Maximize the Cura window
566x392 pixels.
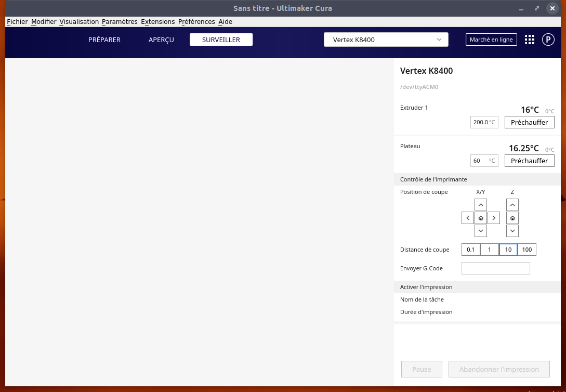(x=537, y=8)
